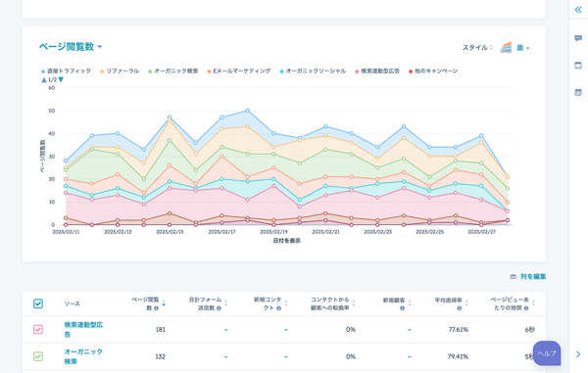The height and width of the screenshot is (373, 588).
Task: Uncheck the オーガニック検索 row checkbox
Action: coord(38,356)
